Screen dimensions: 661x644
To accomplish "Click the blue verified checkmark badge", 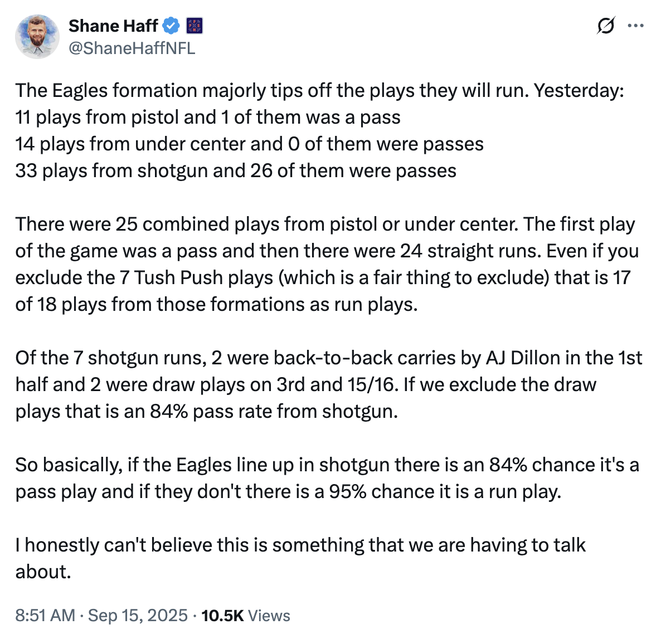I will (171, 26).
